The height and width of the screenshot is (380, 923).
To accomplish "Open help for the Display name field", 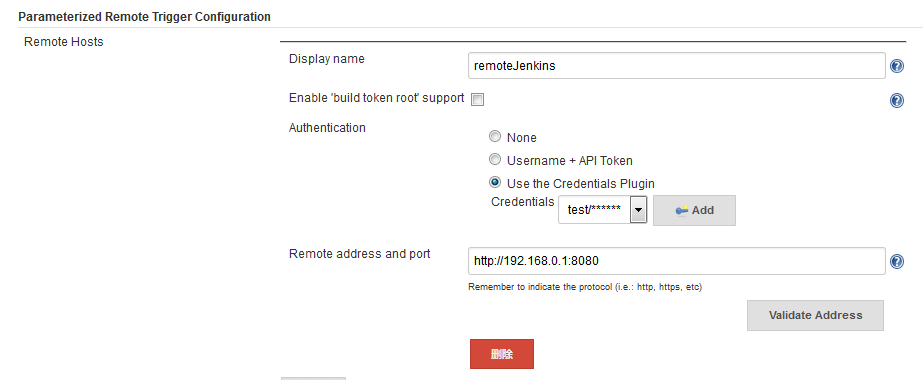I will click(897, 66).
